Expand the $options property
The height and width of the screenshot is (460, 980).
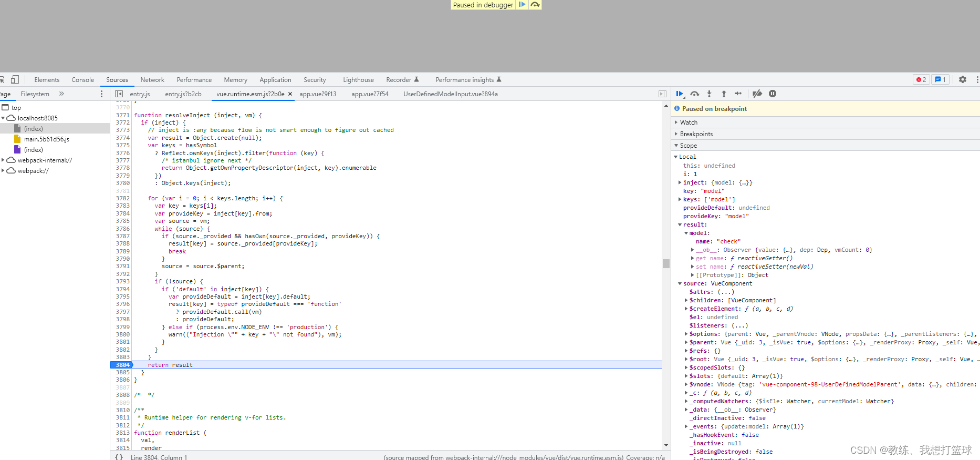pyautogui.click(x=686, y=334)
